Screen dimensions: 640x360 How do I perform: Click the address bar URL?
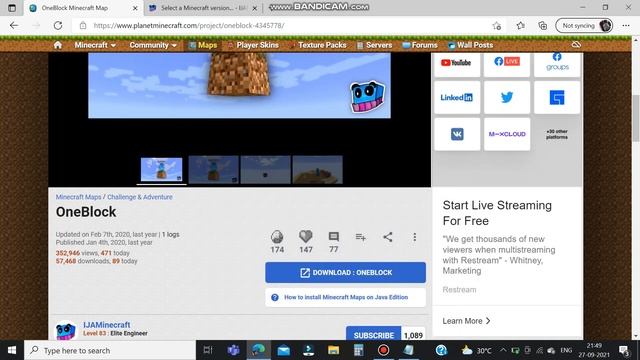189,25
